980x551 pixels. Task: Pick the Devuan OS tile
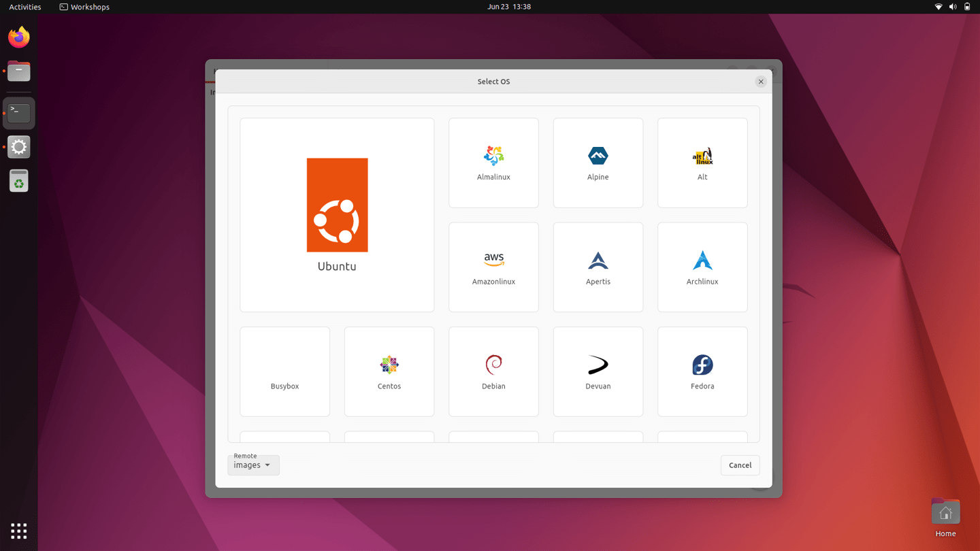598,371
